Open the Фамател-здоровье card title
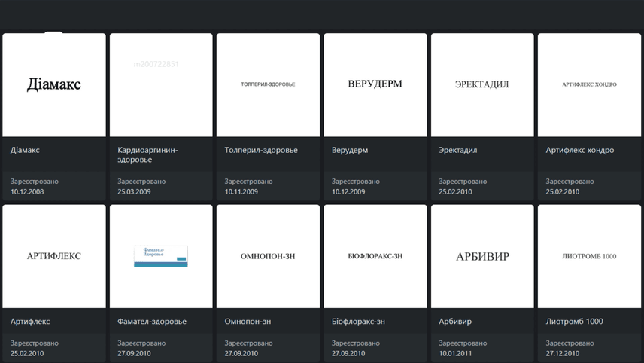 [152, 322]
